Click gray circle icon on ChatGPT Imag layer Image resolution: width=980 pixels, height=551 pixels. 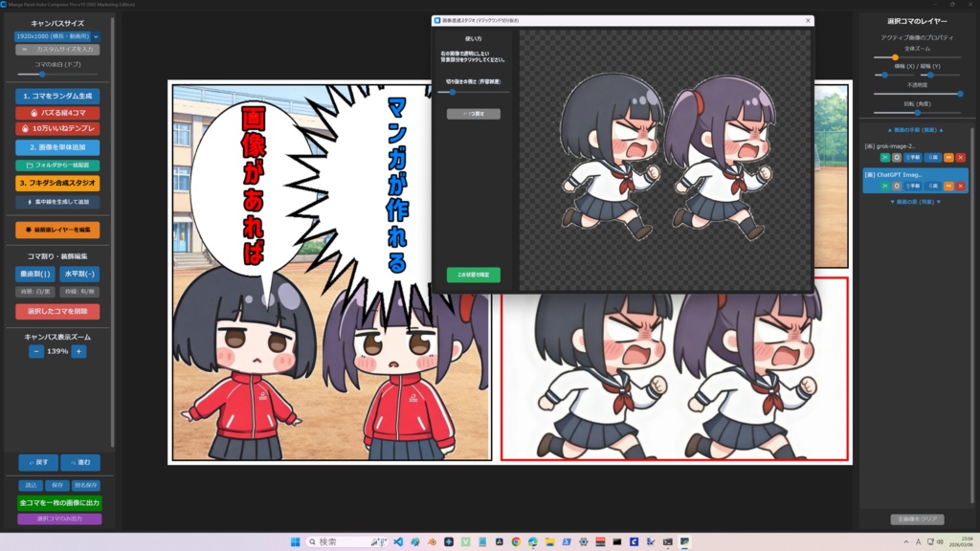pyautogui.click(x=896, y=187)
